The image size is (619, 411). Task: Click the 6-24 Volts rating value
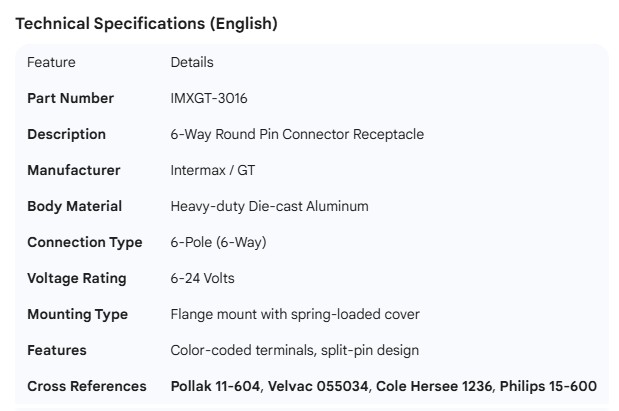coord(203,278)
